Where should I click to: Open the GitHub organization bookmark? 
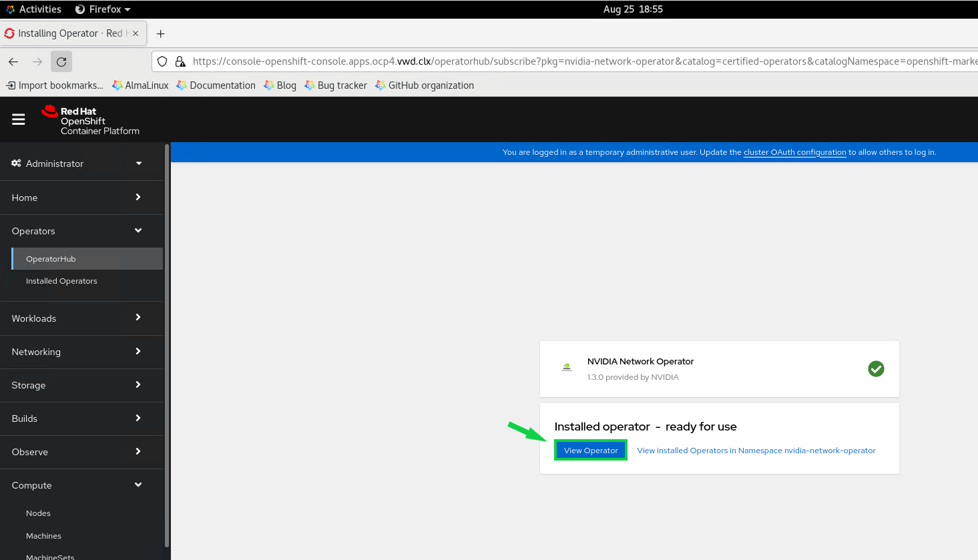pos(425,85)
